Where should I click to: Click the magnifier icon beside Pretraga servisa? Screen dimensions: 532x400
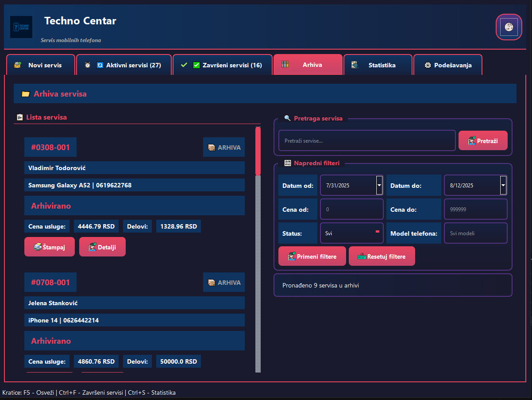point(287,118)
